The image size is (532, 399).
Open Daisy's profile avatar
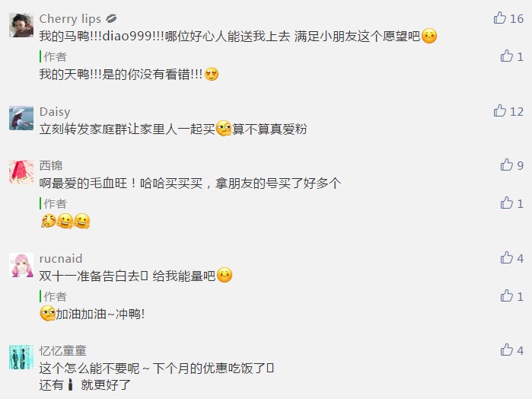pos(21,118)
